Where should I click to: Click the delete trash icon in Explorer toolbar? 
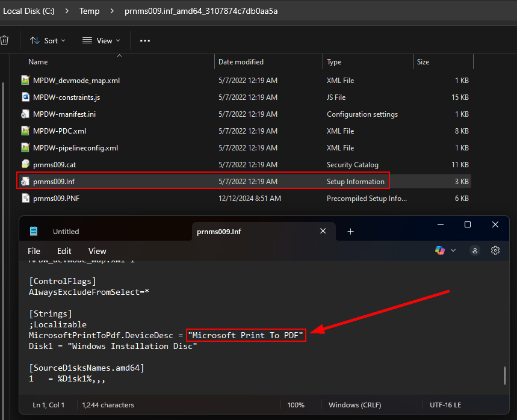pos(4,40)
